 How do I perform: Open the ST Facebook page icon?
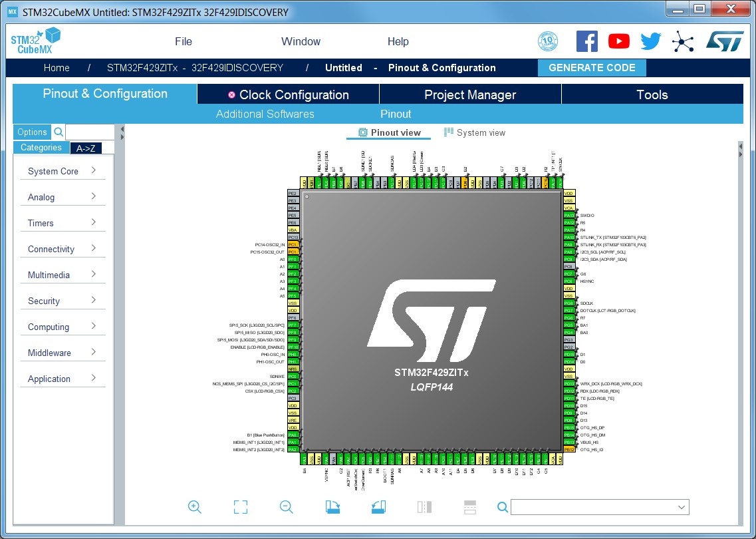(586, 41)
